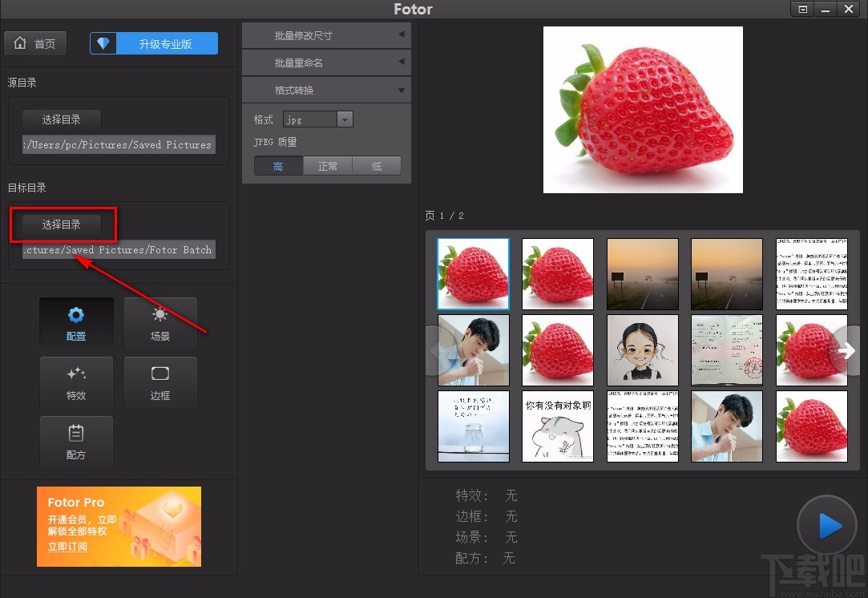The height and width of the screenshot is (598, 868).
Task: Open the 场景 scenes panel
Action: [160, 323]
